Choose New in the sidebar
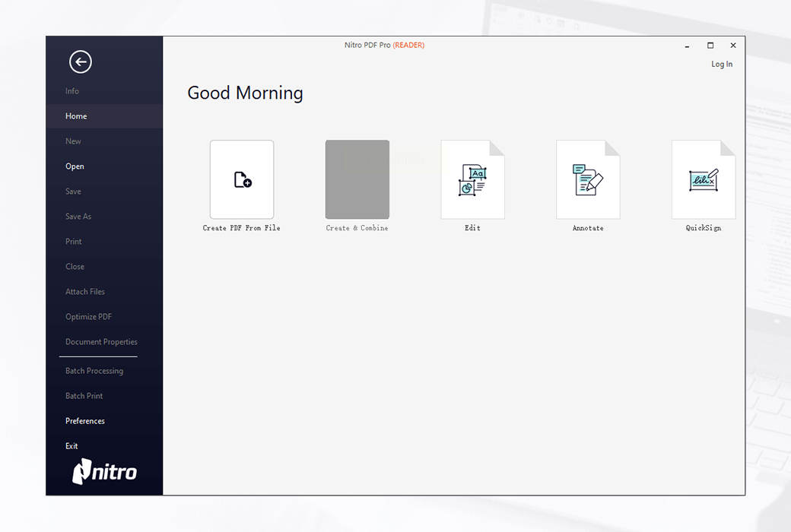791x532 pixels. (x=73, y=141)
